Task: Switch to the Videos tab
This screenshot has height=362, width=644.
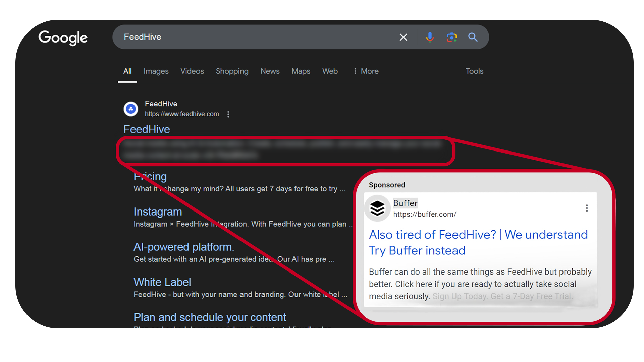Action: [192, 71]
